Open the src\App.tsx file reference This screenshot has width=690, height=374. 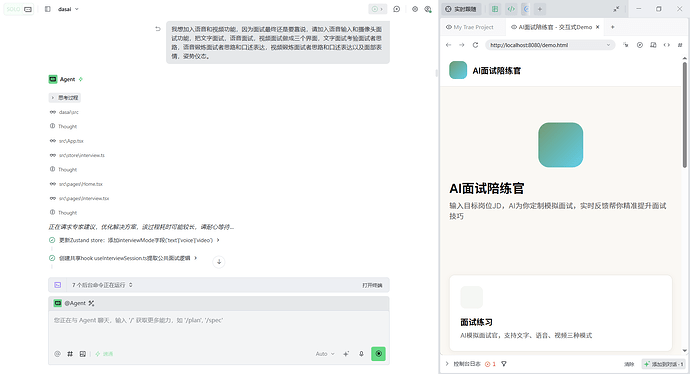[66, 141]
